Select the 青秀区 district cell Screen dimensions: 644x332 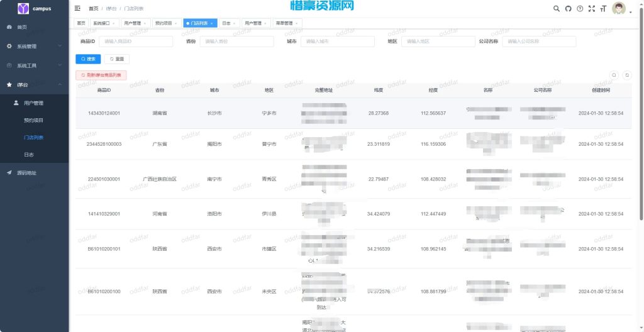click(x=269, y=179)
